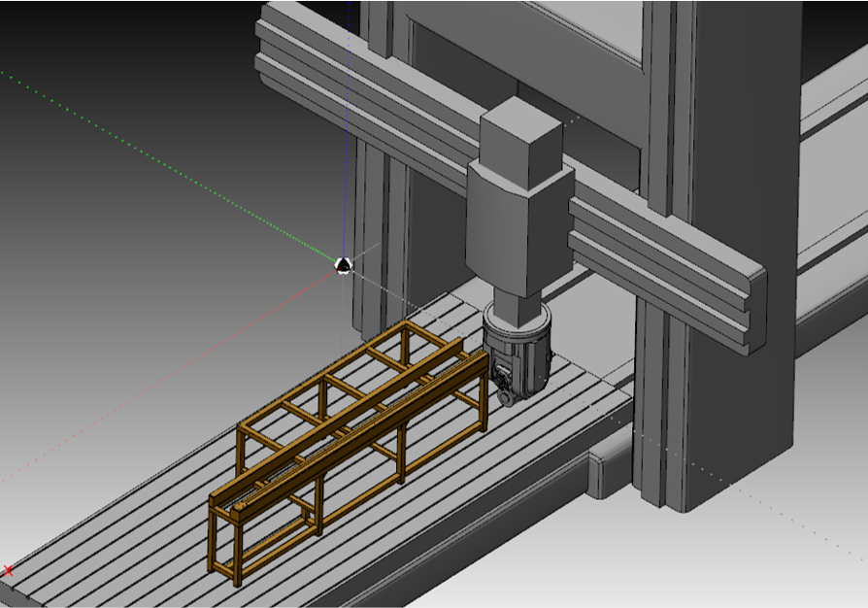Click the blue dotted vertical axis line
Screen dimensions: 868x608
[x=347, y=146]
